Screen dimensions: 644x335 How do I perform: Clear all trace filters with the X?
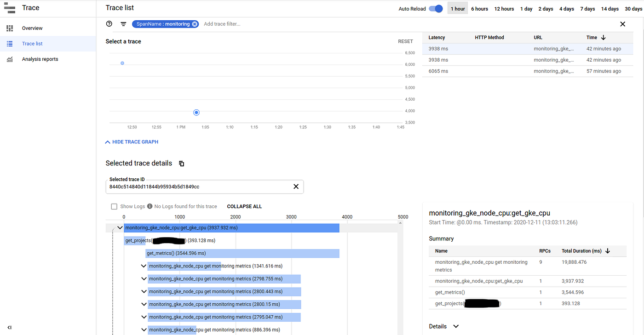coord(623,24)
